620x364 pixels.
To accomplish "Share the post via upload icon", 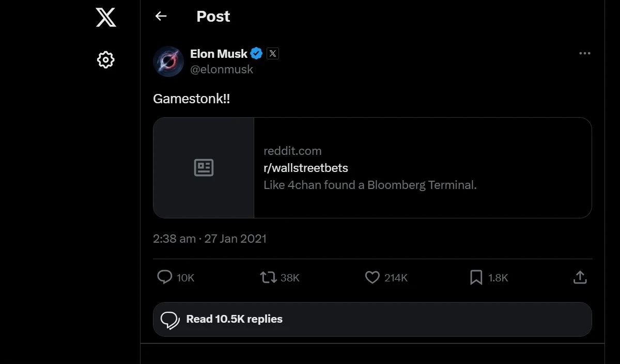I will click(580, 277).
